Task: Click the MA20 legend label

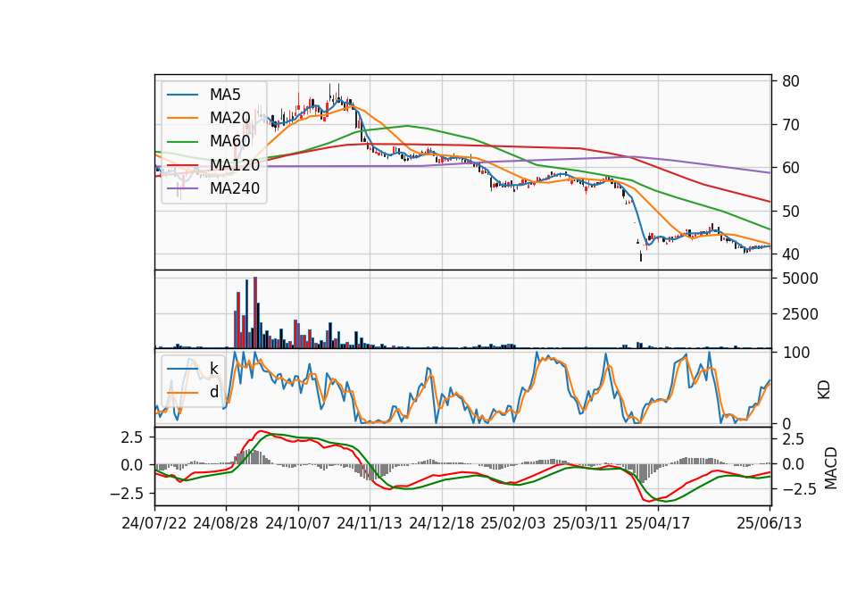Action: (x=229, y=118)
